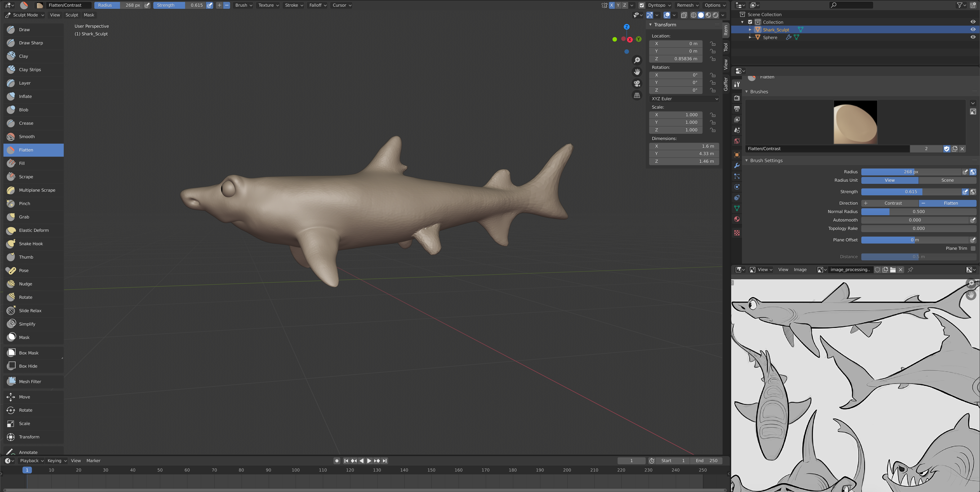The image size is (980, 492).
Task: Set Radius Unit to Scene
Action: (x=947, y=181)
